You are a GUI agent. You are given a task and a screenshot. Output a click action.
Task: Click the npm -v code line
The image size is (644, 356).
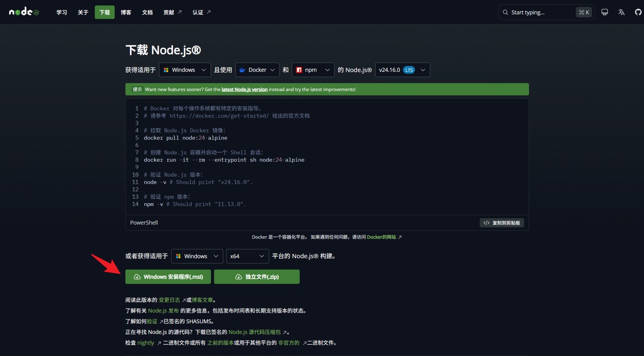pos(195,204)
